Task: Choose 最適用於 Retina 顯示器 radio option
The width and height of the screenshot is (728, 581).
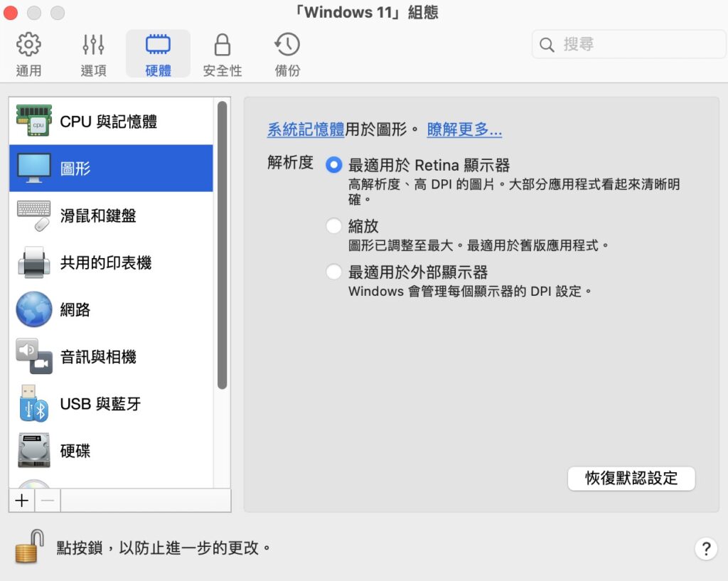Action: [334, 165]
